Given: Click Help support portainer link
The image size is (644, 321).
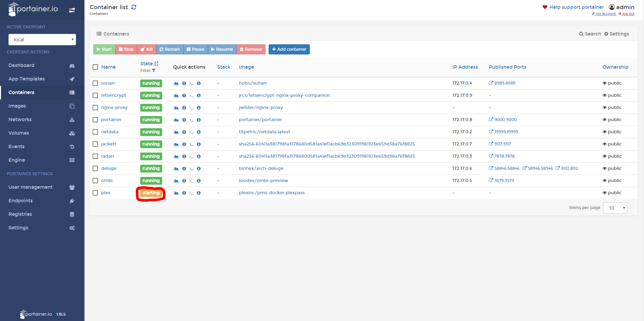Looking at the screenshot, I should coord(573,7).
